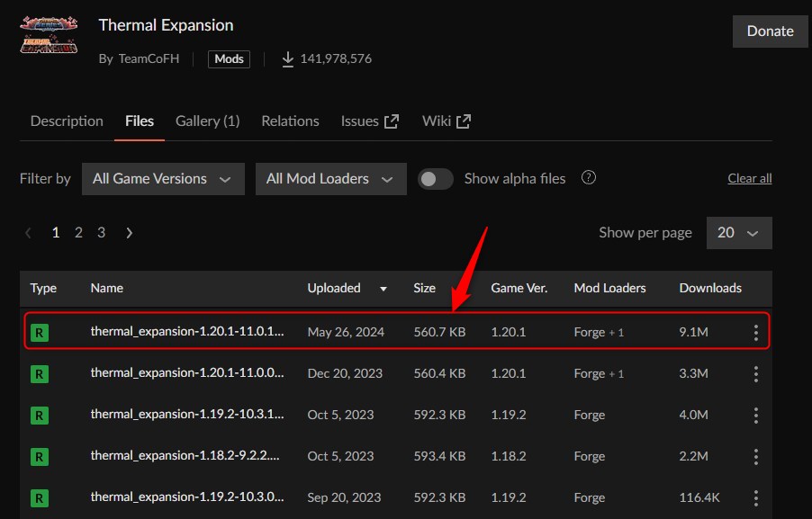The height and width of the screenshot is (519, 812).
Task: Open more options for the May 26, 2024 file
Action: click(756, 332)
